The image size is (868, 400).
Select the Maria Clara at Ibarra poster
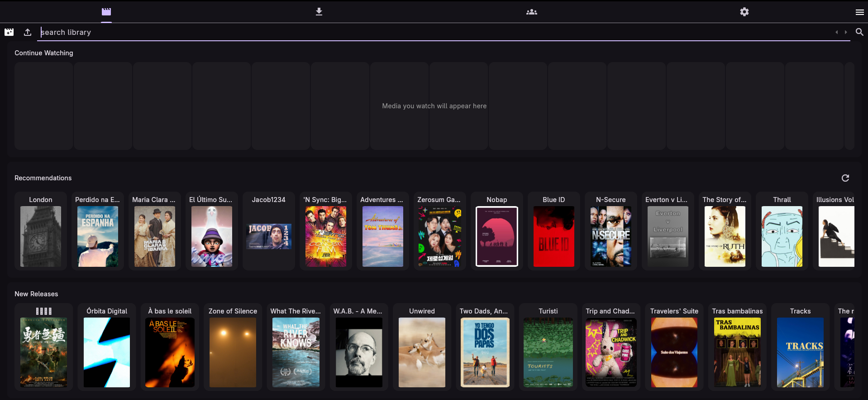pos(155,236)
